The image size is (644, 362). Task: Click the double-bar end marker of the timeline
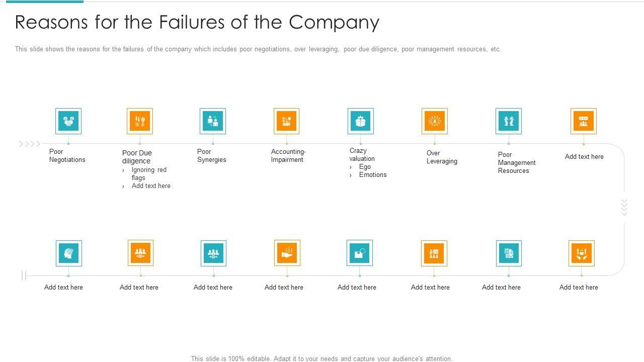click(x=24, y=276)
